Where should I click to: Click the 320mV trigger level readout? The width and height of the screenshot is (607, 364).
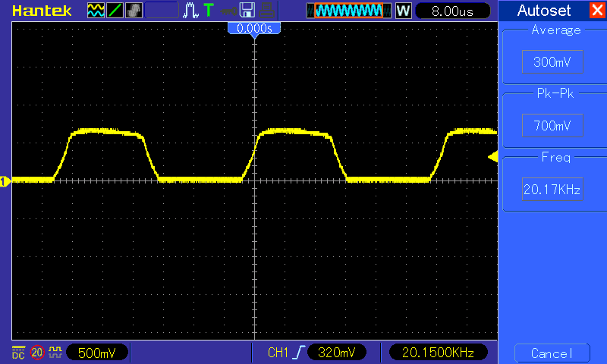336,353
